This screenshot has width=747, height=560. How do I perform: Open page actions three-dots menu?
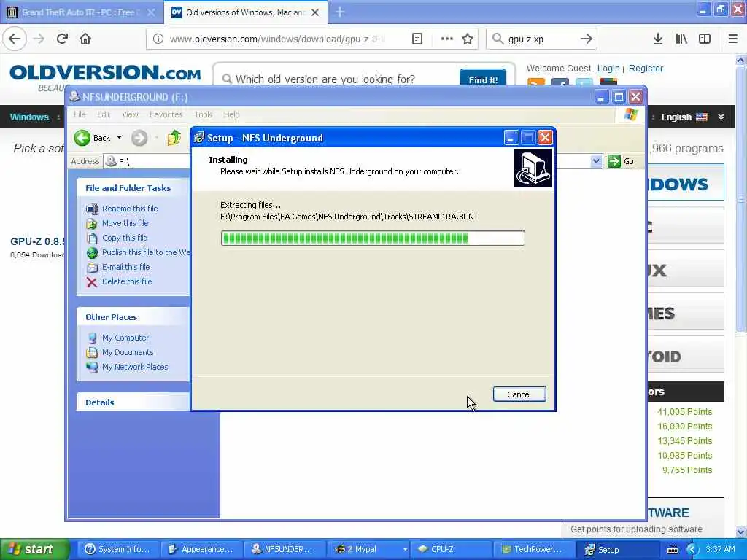click(446, 39)
